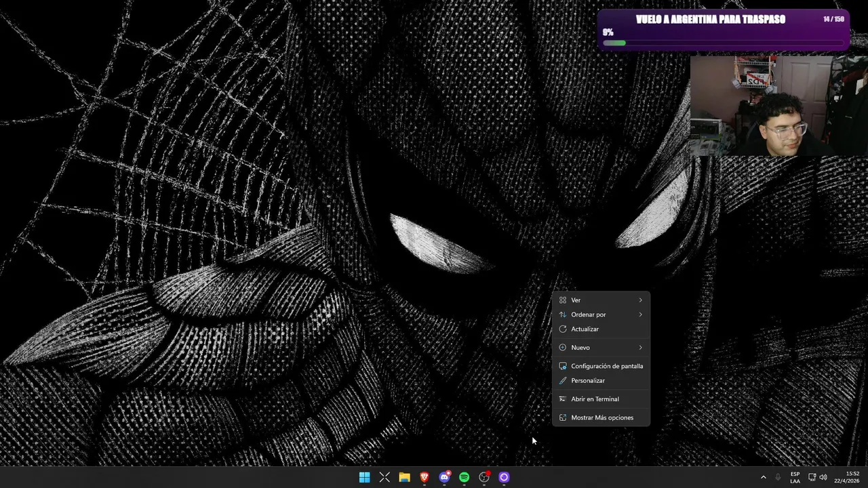868x488 pixels.
Task: Open OBS Studio taskbar icon
Action: [484, 477]
